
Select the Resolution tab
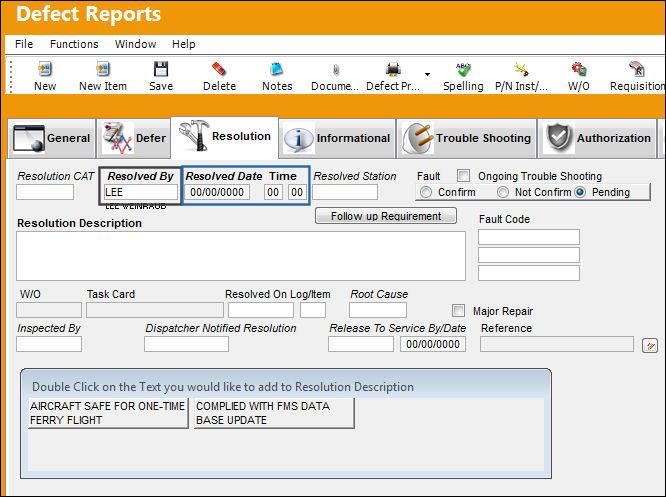225,137
